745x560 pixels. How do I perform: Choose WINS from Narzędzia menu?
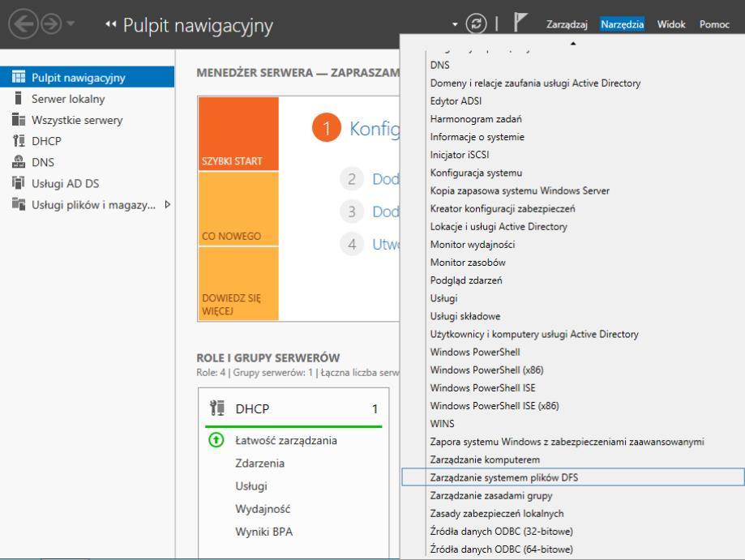572,424
